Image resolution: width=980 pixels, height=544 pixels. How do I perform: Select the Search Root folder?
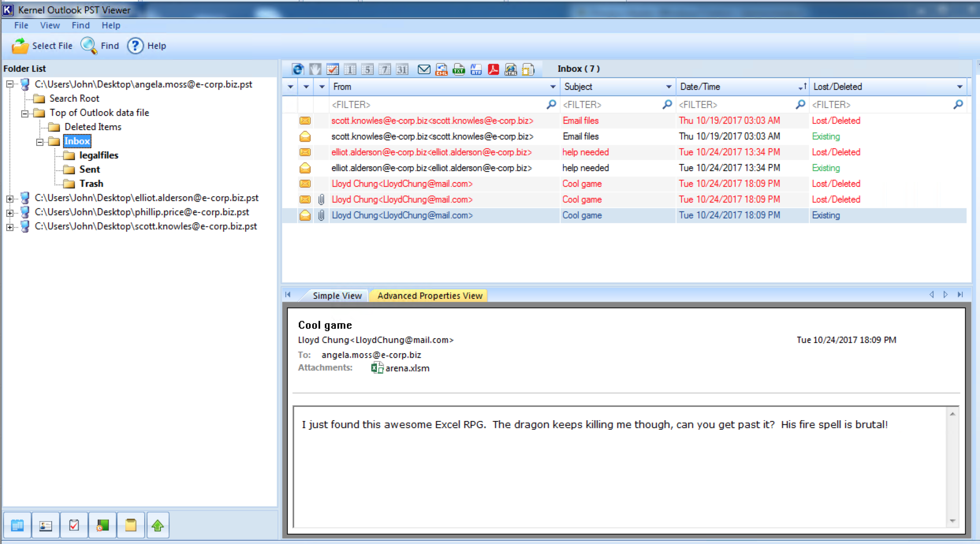pos(74,99)
